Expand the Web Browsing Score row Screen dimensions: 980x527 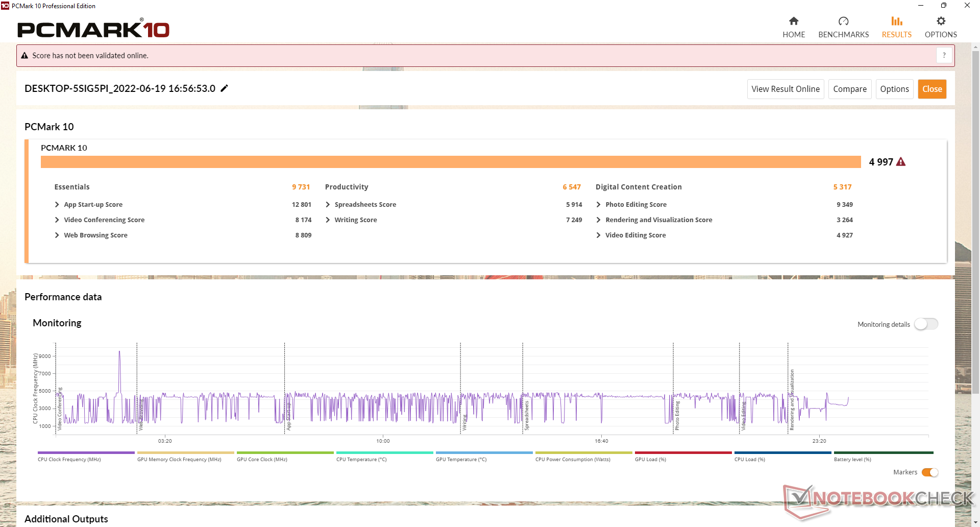point(57,235)
